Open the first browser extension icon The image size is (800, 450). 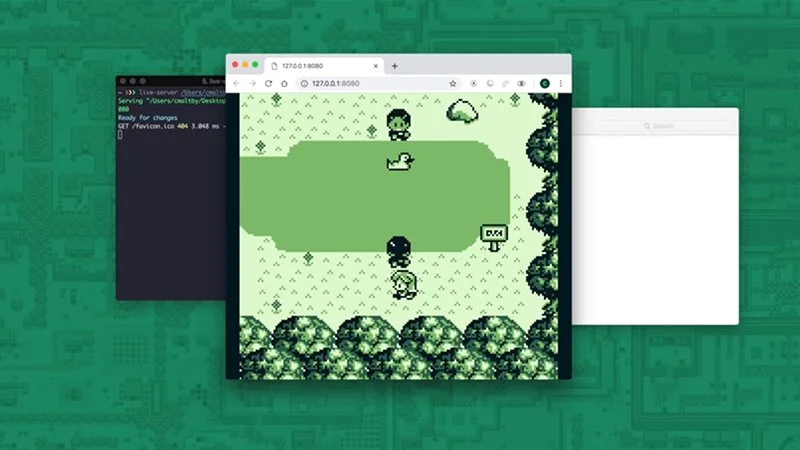(x=473, y=84)
